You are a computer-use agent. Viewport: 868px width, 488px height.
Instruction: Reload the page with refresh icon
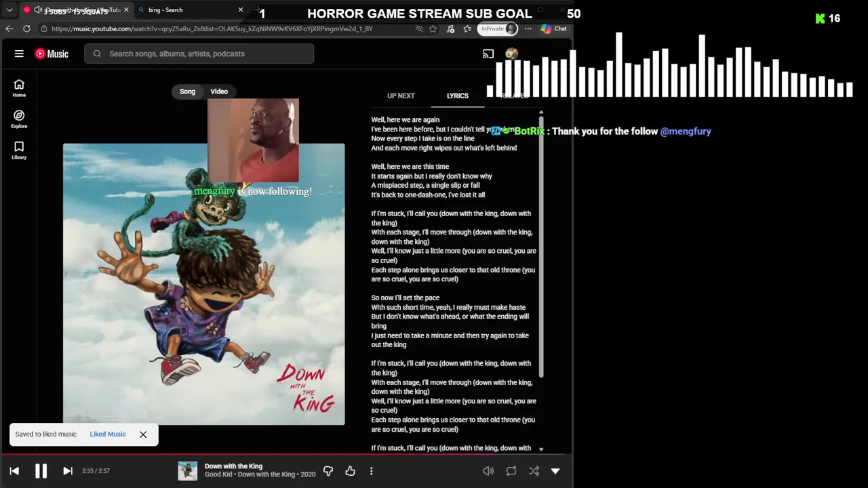coord(26,28)
